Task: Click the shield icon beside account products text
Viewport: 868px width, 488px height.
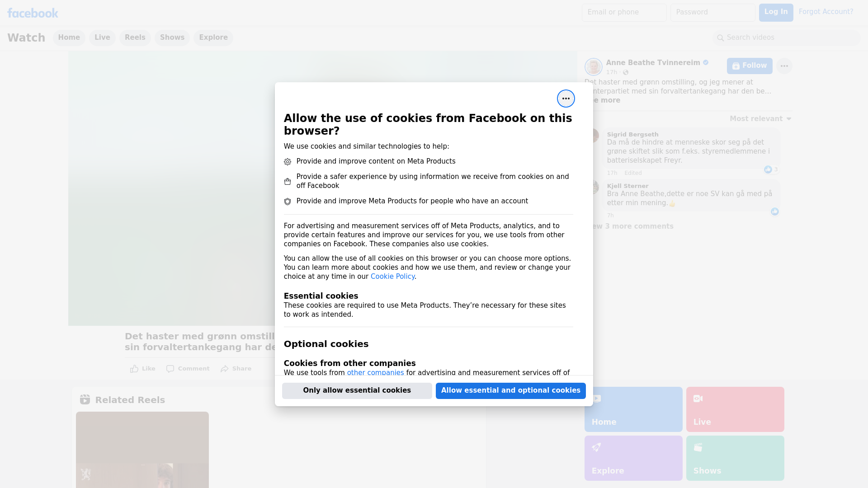Action: pyautogui.click(x=288, y=202)
